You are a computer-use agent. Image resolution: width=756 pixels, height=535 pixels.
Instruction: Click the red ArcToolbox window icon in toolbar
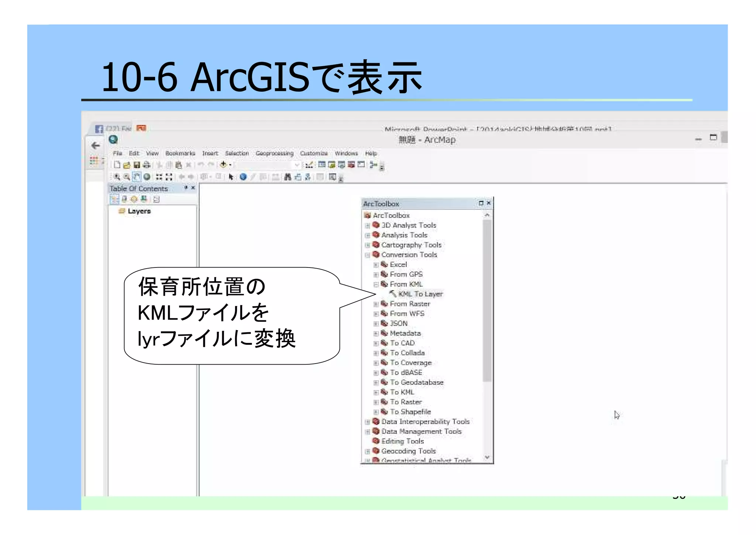351,165
